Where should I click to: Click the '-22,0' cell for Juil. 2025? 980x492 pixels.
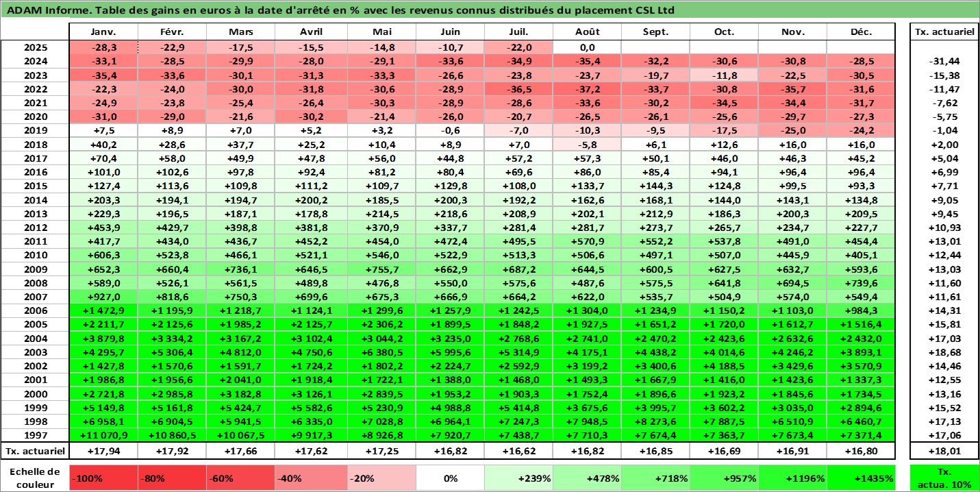[x=519, y=47]
